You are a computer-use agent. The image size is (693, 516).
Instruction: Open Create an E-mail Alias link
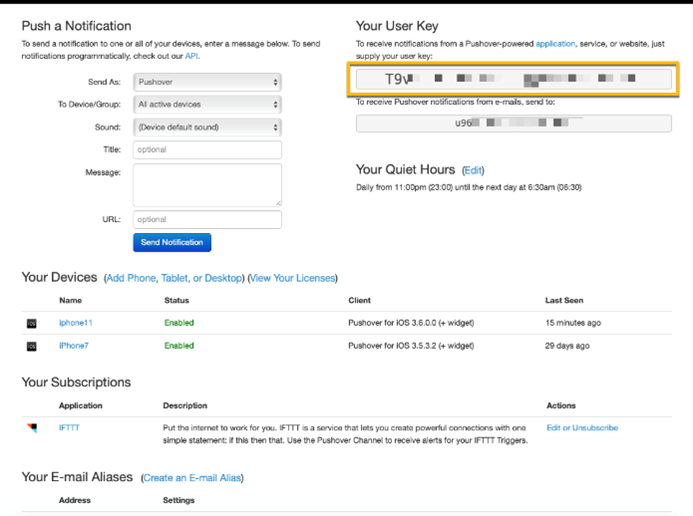point(192,478)
